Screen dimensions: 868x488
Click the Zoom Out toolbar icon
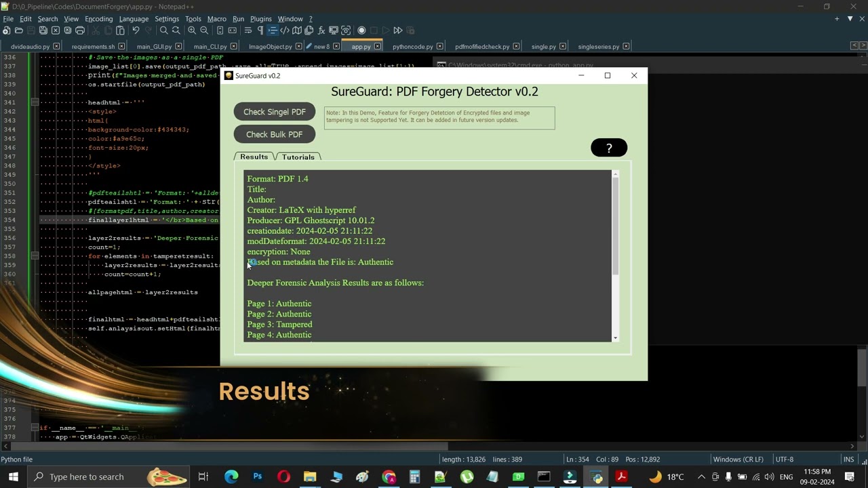[204, 30]
